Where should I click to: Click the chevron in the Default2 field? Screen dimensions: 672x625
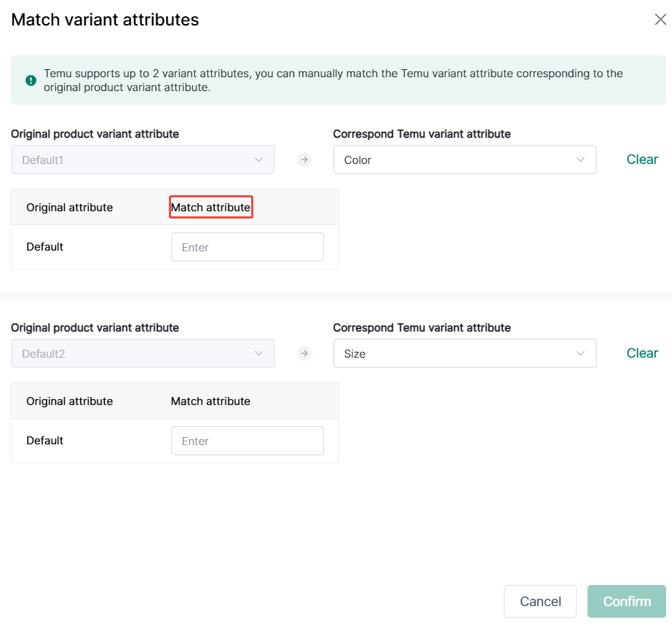click(x=258, y=353)
